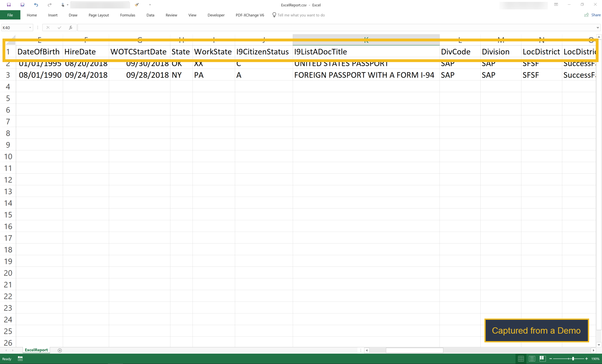This screenshot has width=602, height=364.
Task: Open the Draw ribbon tab
Action: [x=73, y=15]
